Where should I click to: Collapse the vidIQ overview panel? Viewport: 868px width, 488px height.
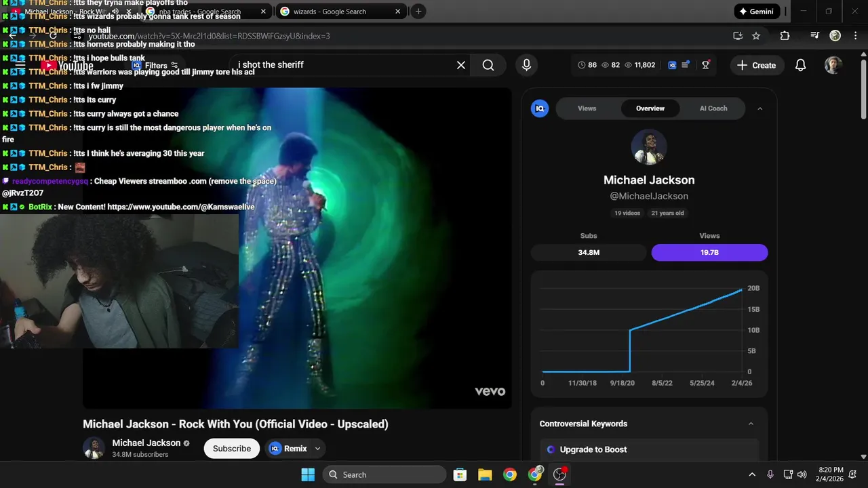click(759, 108)
